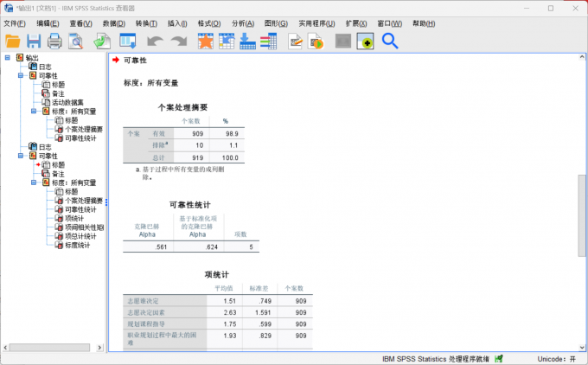Open the 窗口(W) menu
The height and width of the screenshot is (365, 588).
(x=390, y=23)
